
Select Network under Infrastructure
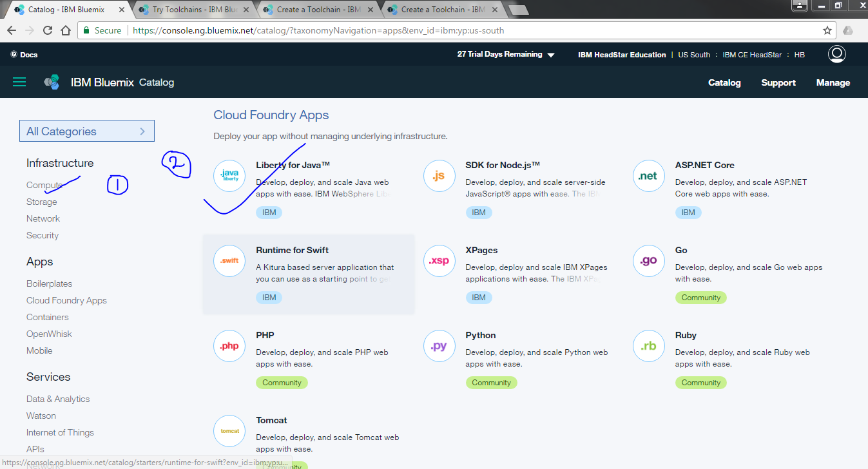point(43,218)
